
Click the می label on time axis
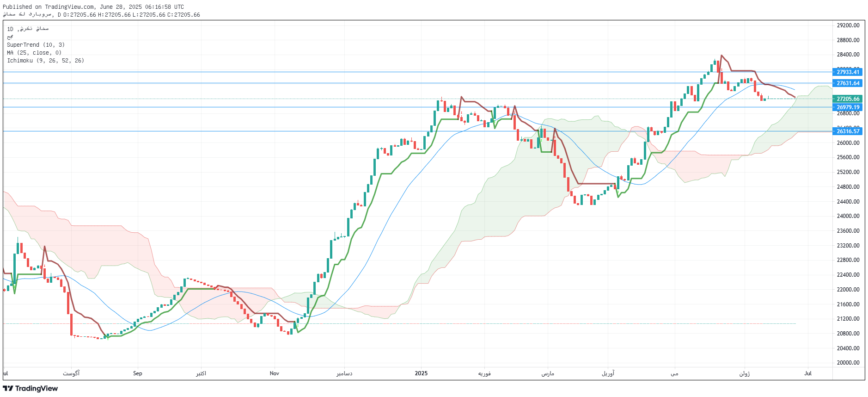pyautogui.click(x=674, y=373)
